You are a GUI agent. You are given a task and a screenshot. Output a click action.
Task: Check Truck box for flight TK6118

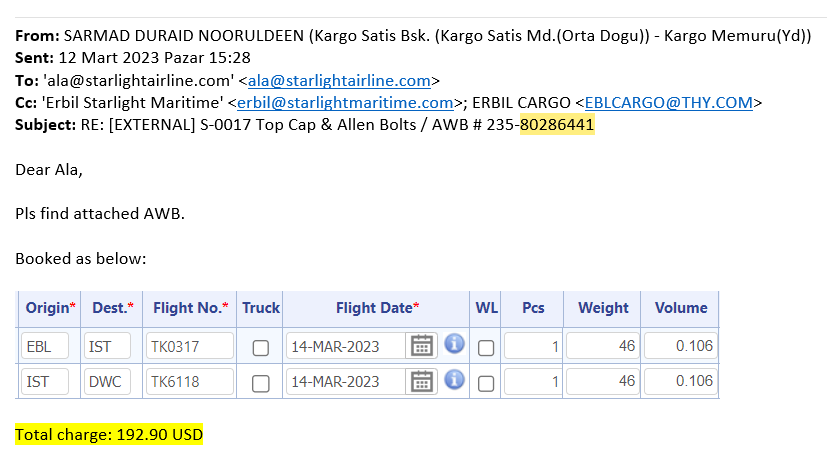(261, 382)
